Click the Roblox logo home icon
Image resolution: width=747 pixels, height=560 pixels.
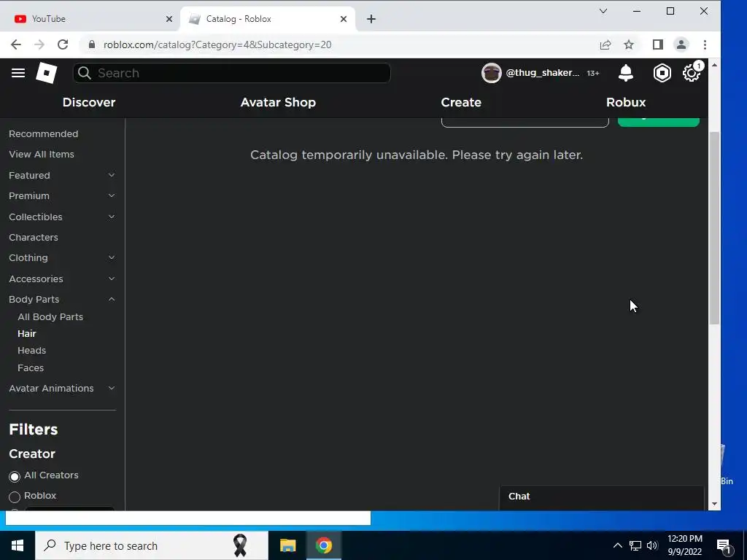(47, 73)
